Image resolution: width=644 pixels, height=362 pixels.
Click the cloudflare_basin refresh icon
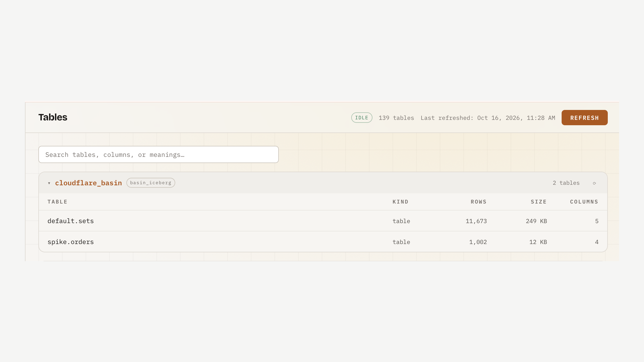594,183
